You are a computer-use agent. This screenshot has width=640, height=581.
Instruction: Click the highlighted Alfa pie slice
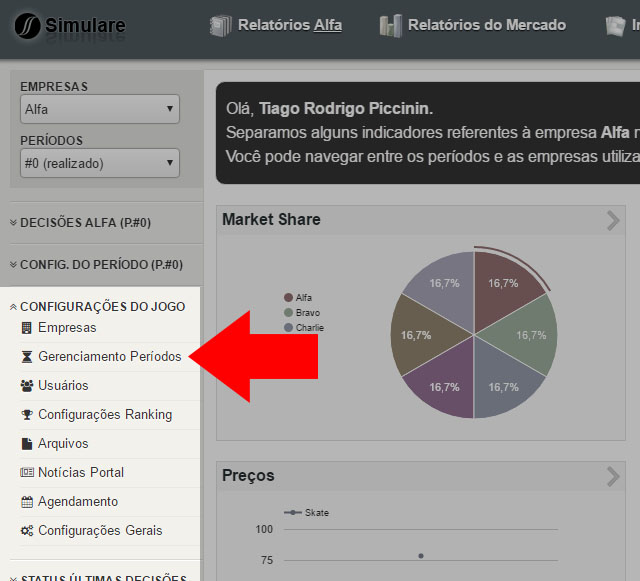click(x=502, y=290)
